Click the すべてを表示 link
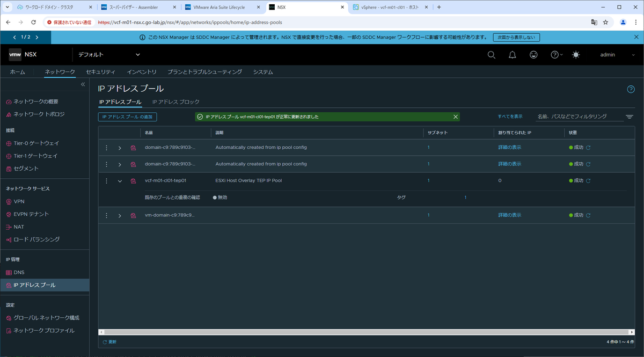 click(x=510, y=116)
